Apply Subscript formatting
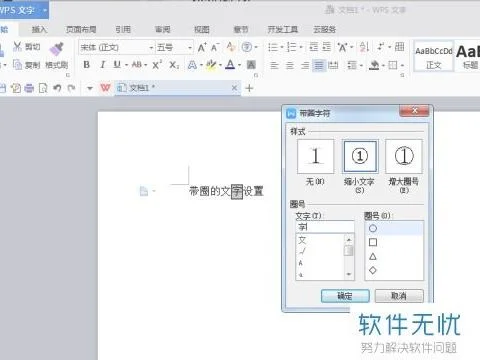The image size is (480, 360). (x=174, y=65)
